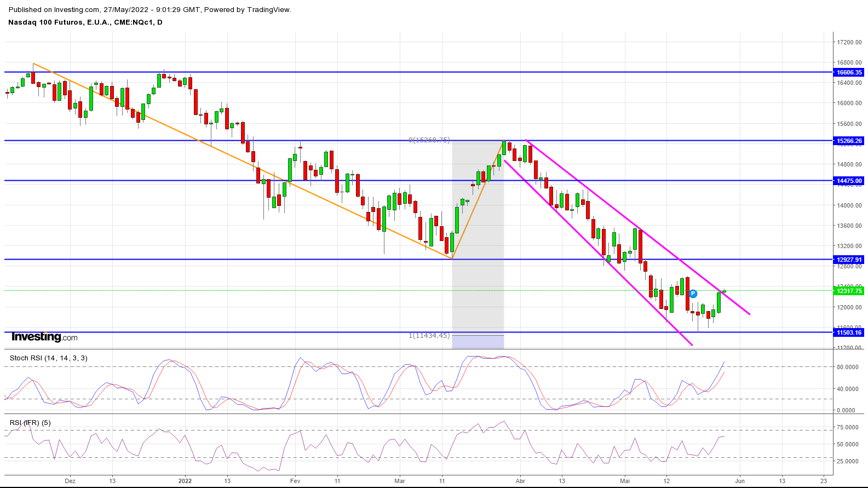This screenshot has height=488, width=868.
Task: Click the Jun date axis label
Action: click(x=740, y=481)
